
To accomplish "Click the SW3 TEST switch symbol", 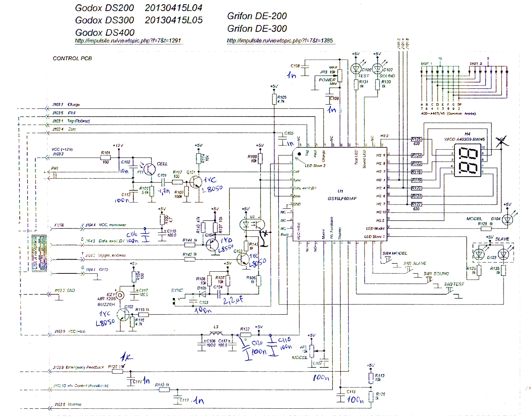I will click(449, 290).
